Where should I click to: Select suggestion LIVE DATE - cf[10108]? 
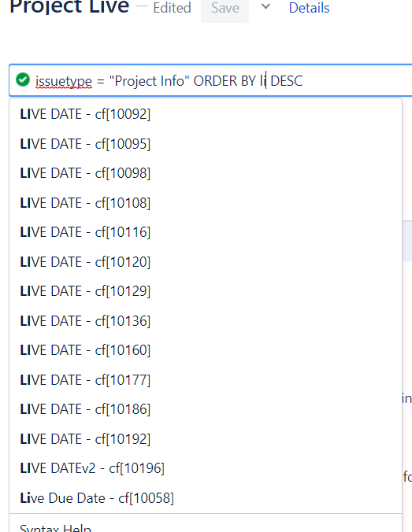(x=206, y=203)
